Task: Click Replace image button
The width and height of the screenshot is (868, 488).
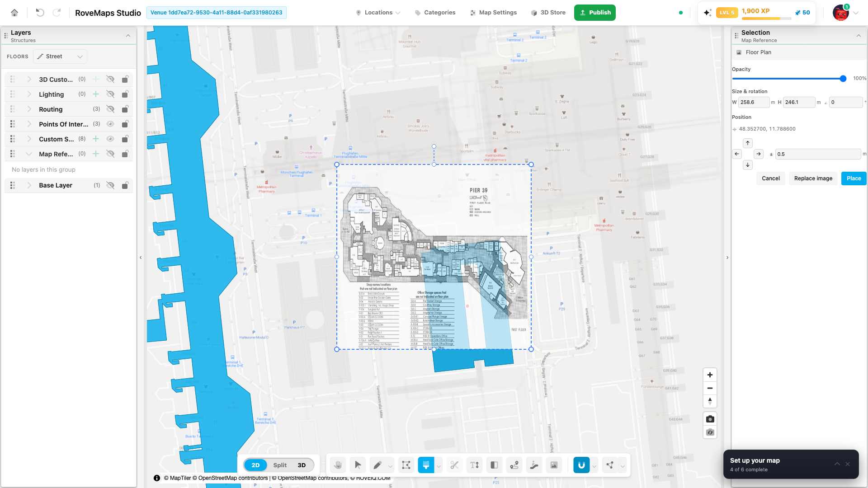Action: 813,178
